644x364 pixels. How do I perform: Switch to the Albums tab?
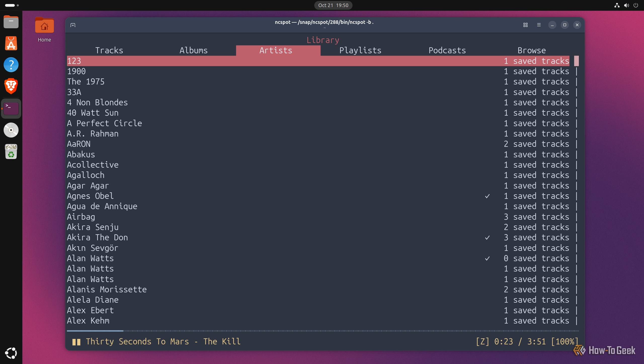pyautogui.click(x=193, y=50)
